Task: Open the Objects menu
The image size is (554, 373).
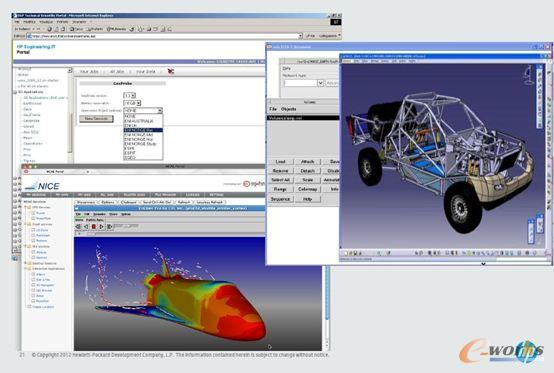Action: 289,109
